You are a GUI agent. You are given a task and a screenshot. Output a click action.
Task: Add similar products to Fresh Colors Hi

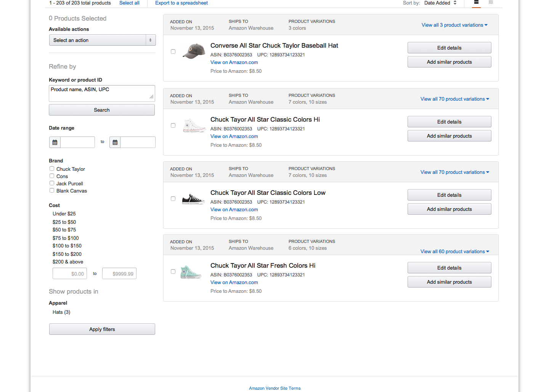click(x=449, y=282)
